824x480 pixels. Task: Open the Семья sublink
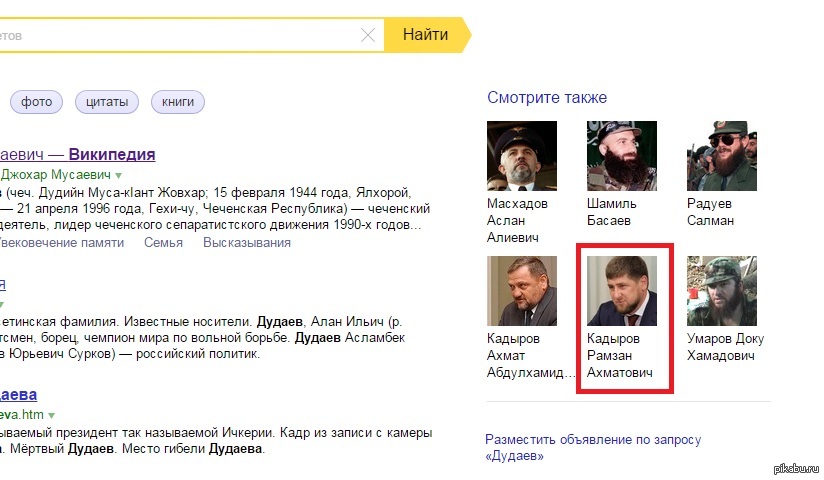163,243
